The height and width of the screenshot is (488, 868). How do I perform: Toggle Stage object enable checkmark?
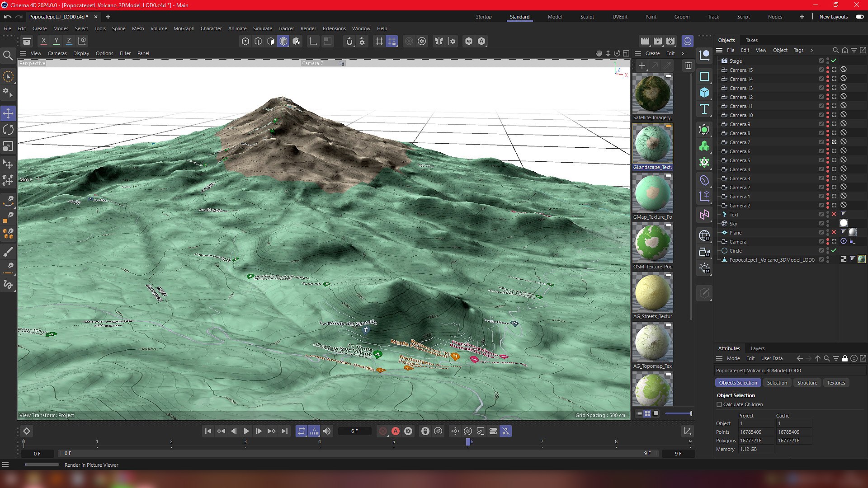(834, 61)
